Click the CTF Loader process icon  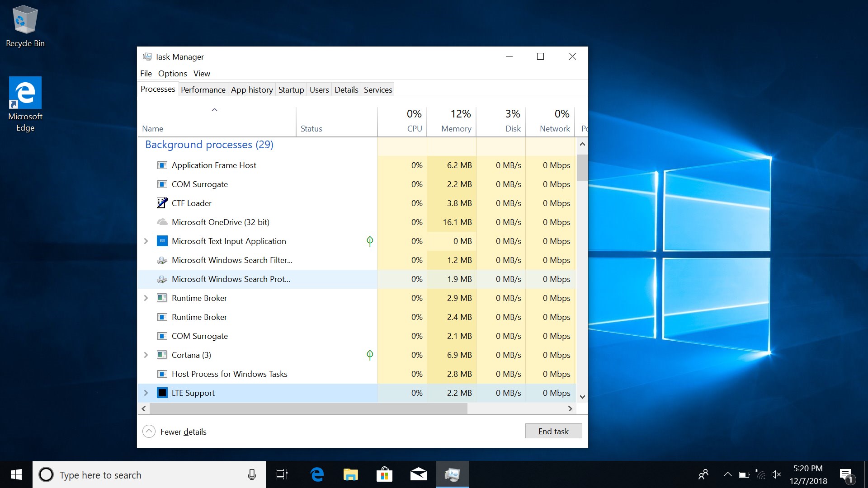[x=162, y=203]
